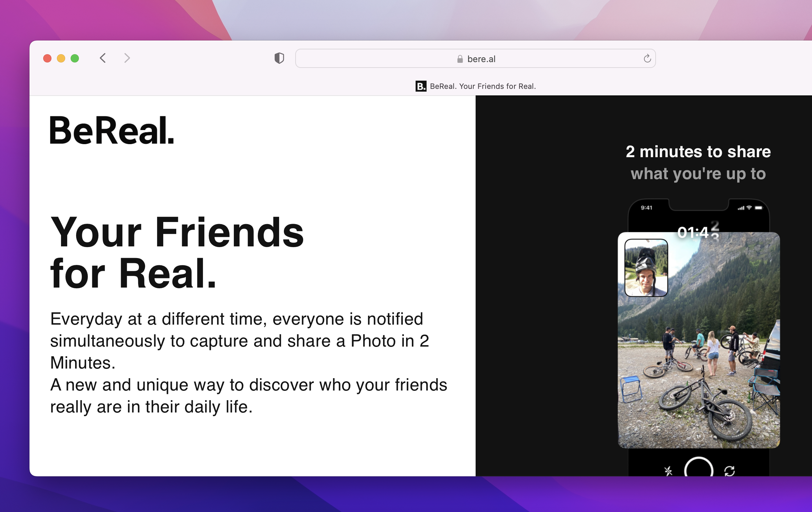Click the '2 minutes to share' heading

(698, 152)
